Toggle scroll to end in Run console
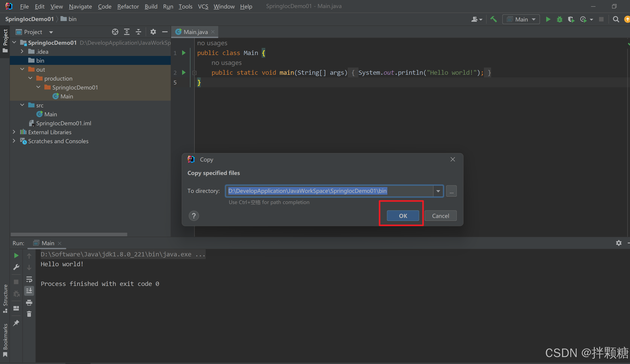630x364 pixels. (x=29, y=291)
